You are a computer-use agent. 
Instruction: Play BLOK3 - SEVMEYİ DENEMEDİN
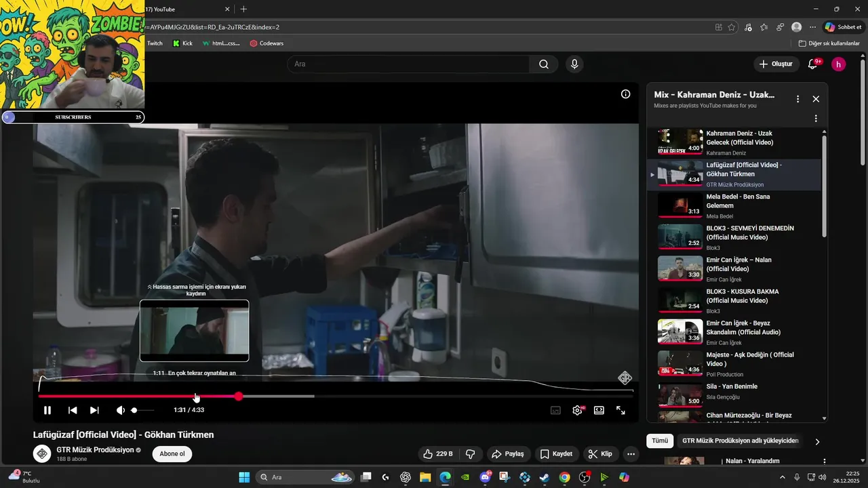pyautogui.click(x=734, y=238)
